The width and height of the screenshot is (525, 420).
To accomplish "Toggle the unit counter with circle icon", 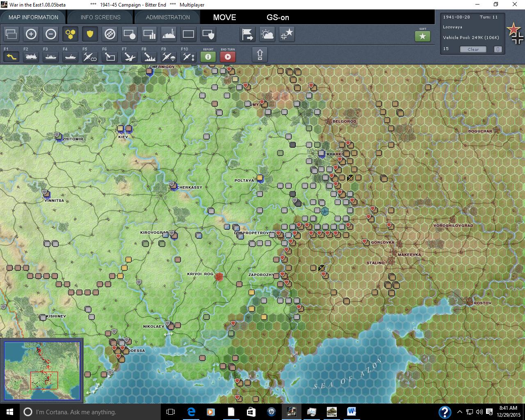I will click(x=130, y=34).
